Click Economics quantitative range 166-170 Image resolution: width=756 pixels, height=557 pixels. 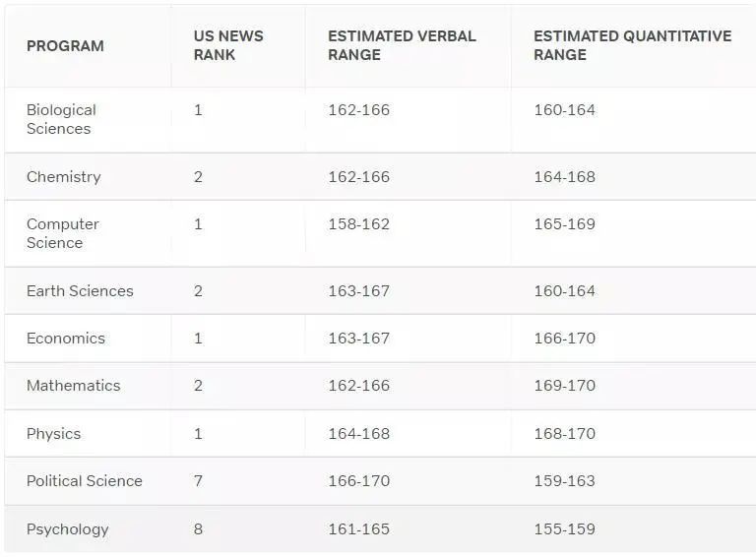[x=565, y=339]
